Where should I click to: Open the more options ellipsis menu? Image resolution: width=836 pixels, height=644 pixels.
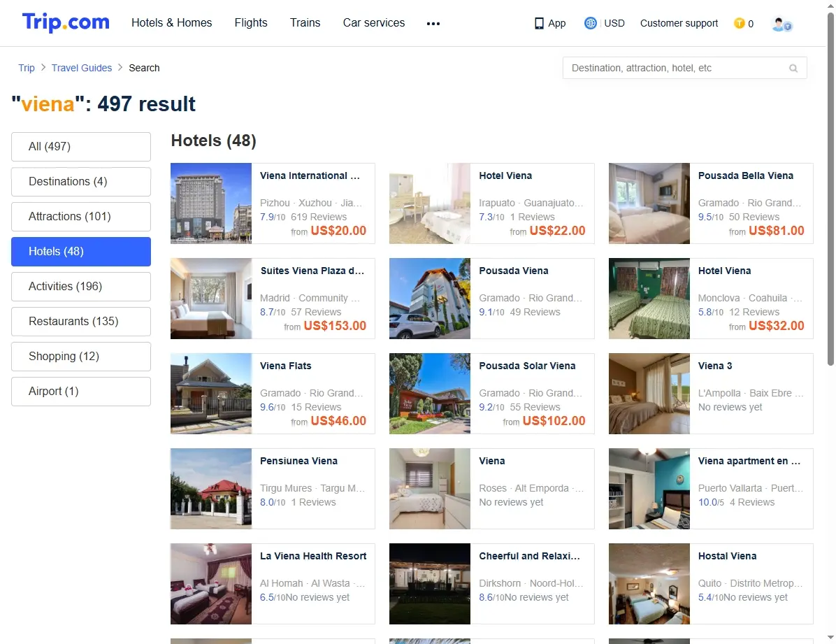[x=433, y=24]
